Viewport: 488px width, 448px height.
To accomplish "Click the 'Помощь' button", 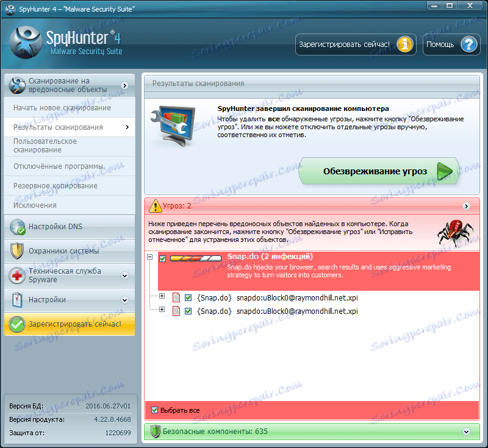I will click(451, 44).
